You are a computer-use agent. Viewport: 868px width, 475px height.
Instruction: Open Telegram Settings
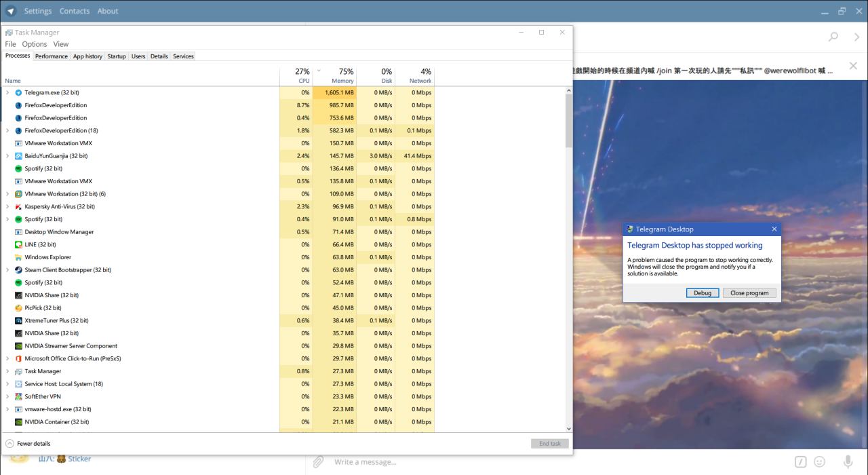(x=38, y=11)
